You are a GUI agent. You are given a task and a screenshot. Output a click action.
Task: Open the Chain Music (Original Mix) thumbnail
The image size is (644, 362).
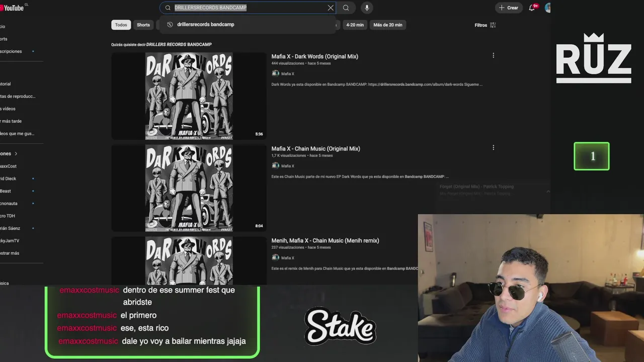coord(189,188)
